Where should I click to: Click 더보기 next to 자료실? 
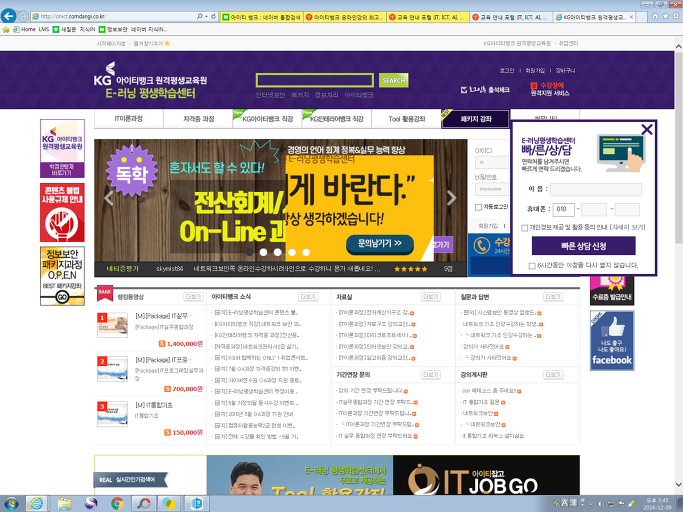pos(431,297)
